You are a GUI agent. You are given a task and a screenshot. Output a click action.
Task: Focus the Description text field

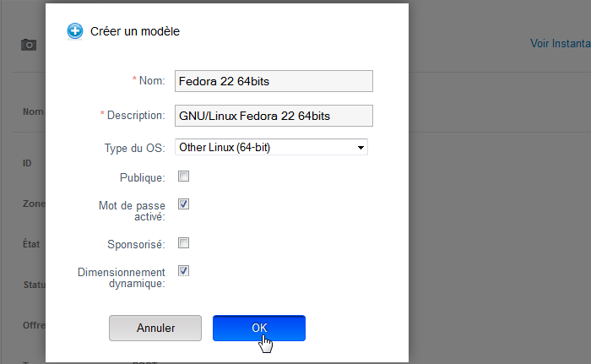(x=274, y=115)
